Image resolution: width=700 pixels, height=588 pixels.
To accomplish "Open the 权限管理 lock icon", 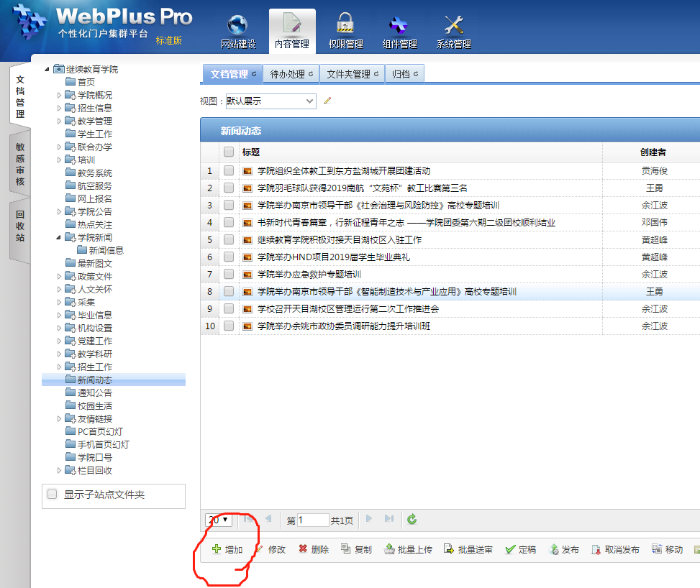I will click(x=345, y=26).
